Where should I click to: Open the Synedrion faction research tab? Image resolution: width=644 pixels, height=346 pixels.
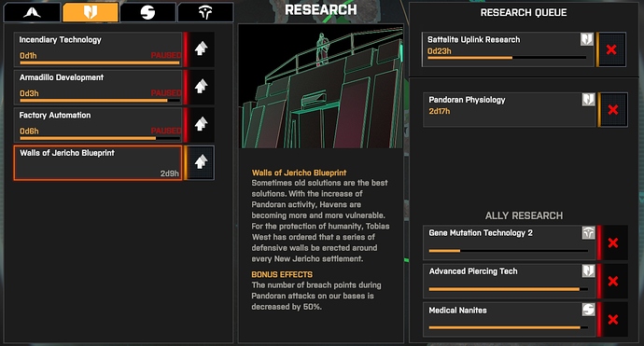(147, 12)
